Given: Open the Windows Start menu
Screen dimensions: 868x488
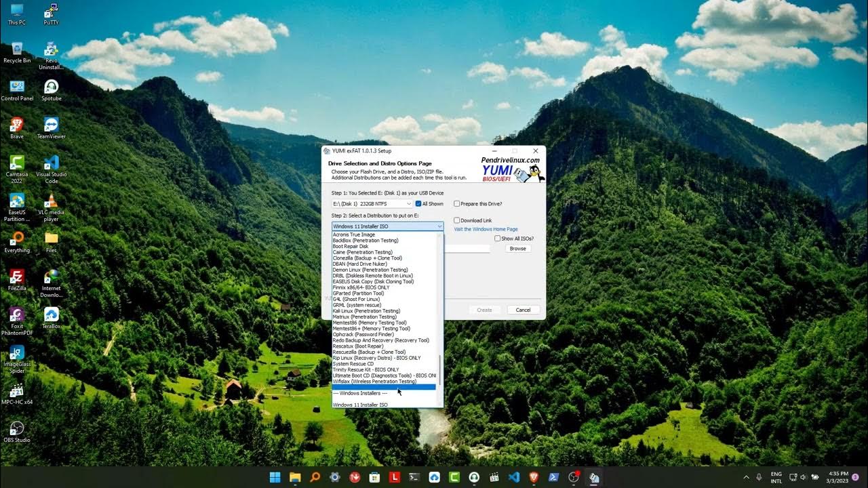Looking at the screenshot, I should [275, 477].
